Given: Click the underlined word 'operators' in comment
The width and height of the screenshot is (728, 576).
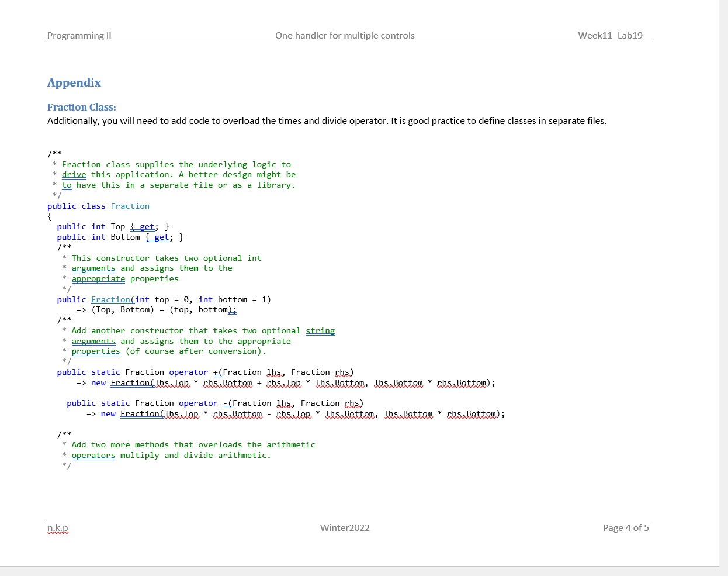Looking at the screenshot, I should [x=93, y=455].
